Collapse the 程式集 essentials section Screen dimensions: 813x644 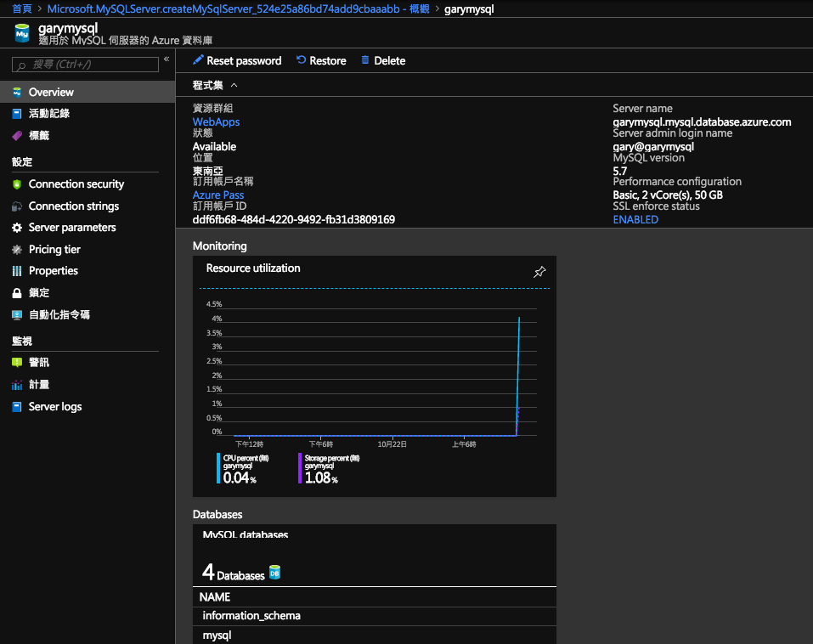click(x=234, y=85)
